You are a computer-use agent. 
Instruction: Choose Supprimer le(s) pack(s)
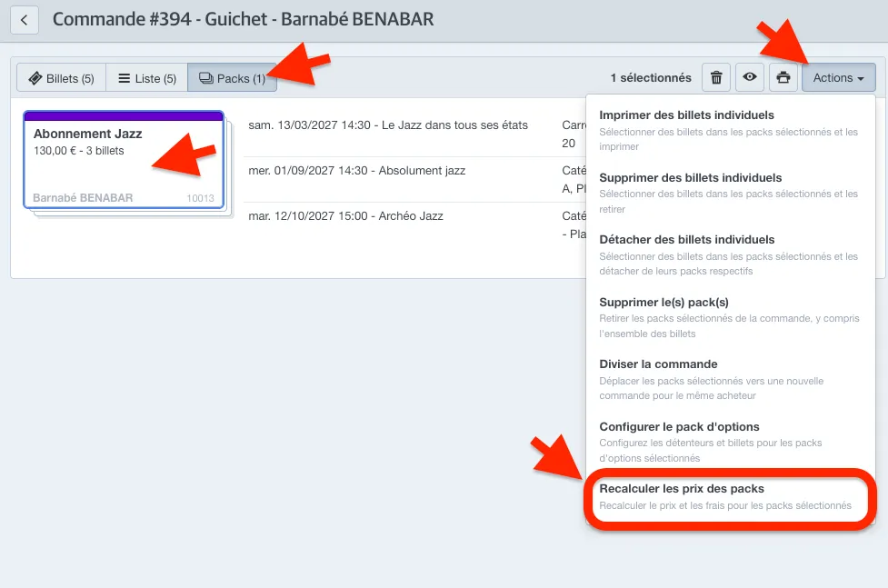coord(730,317)
